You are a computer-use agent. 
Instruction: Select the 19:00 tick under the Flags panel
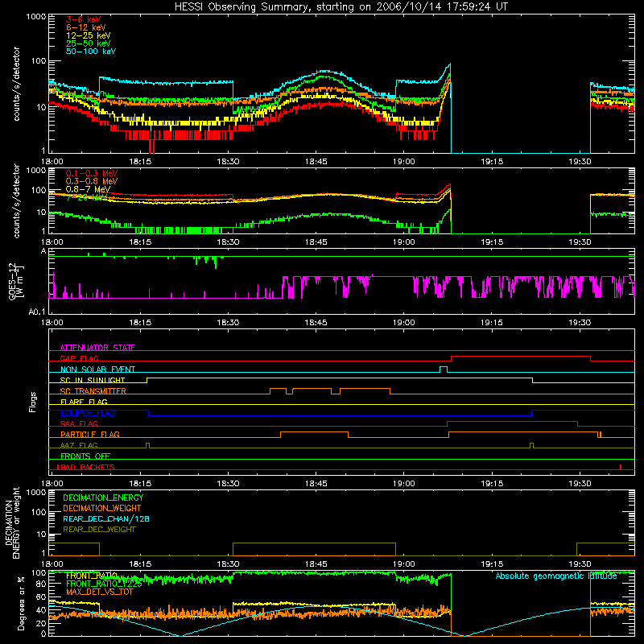(x=404, y=484)
